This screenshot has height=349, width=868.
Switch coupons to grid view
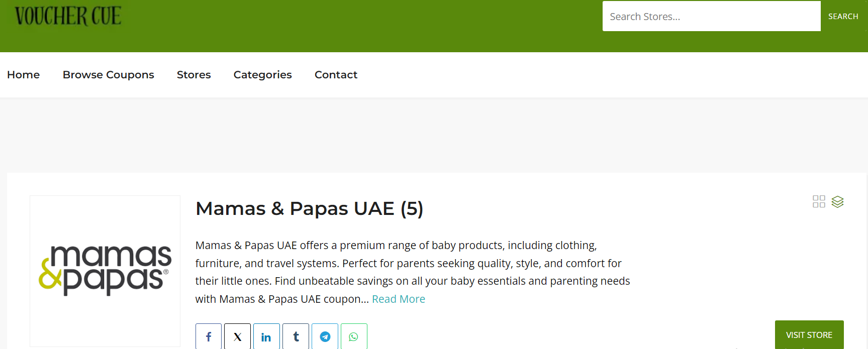pos(819,201)
